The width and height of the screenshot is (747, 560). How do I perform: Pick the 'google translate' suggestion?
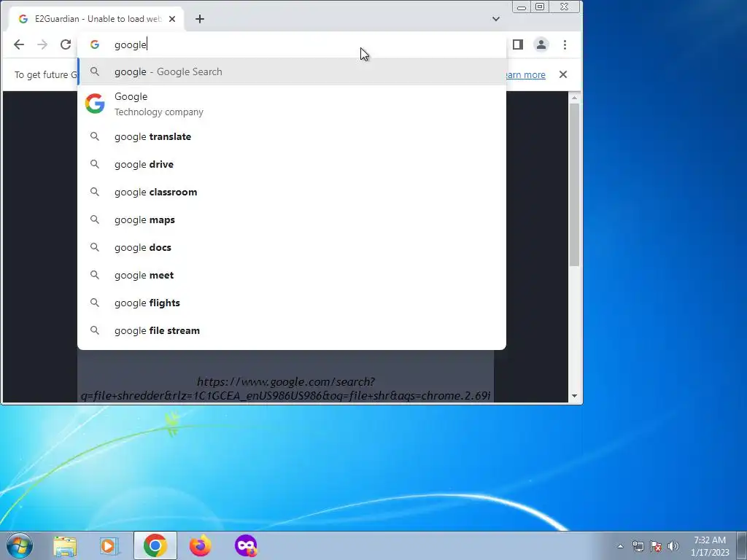(x=292, y=136)
